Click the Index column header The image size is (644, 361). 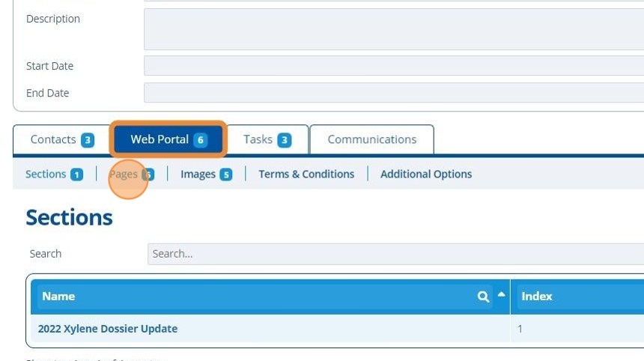coord(537,297)
